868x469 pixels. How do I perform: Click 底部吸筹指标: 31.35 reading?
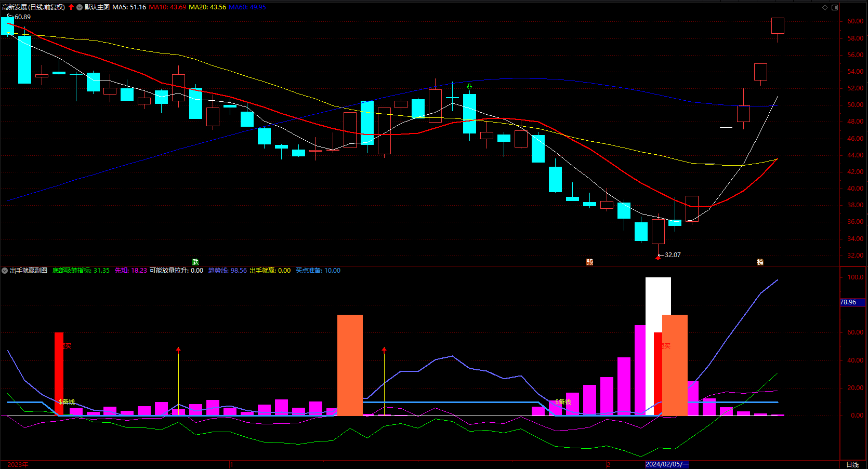tap(81, 271)
